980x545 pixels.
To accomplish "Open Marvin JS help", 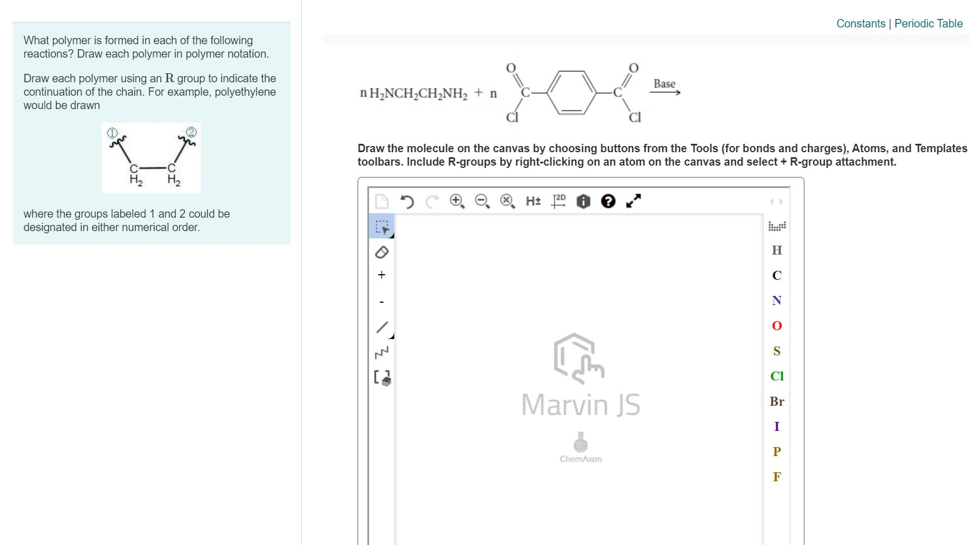I will [609, 201].
